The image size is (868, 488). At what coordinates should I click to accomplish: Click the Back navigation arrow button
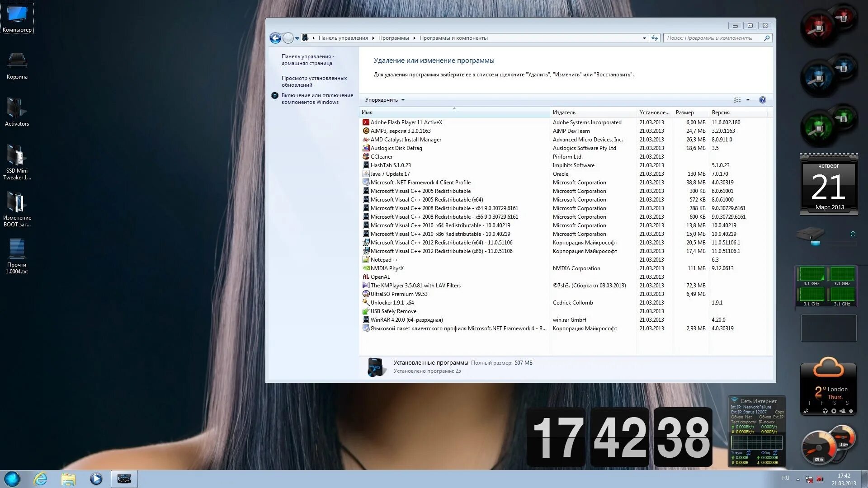click(275, 38)
